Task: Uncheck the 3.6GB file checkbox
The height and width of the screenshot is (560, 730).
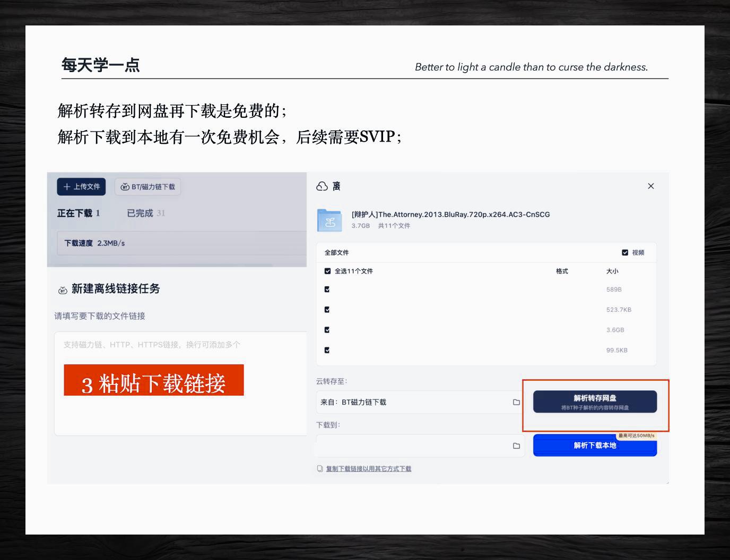Action: (x=327, y=330)
